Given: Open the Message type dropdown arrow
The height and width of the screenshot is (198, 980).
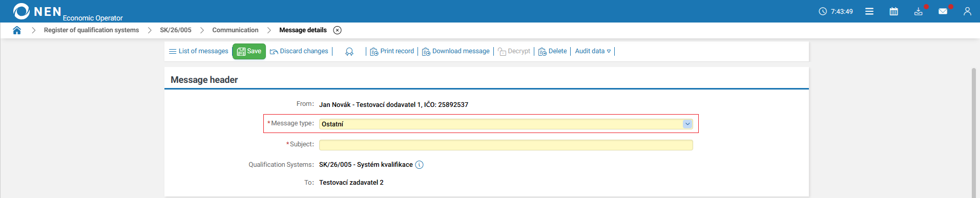Looking at the screenshot, I should click(x=687, y=124).
